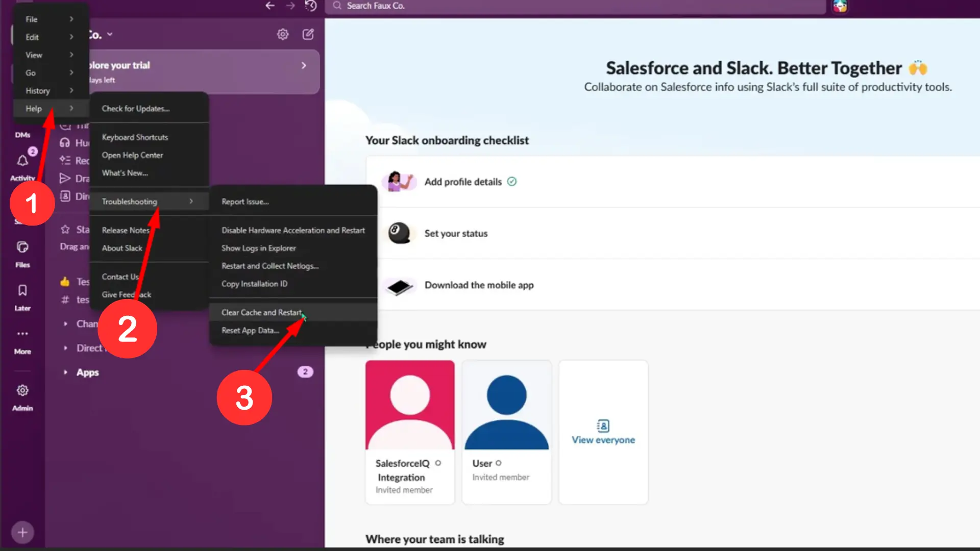The image size is (980, 551).
Task: Open the View menu
Action: (x=51, y=55)
